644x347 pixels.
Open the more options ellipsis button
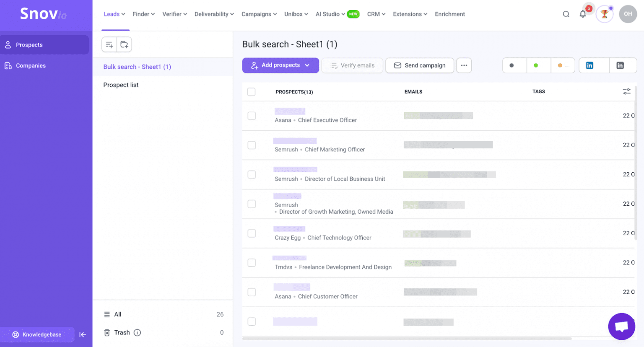[464, 65]
